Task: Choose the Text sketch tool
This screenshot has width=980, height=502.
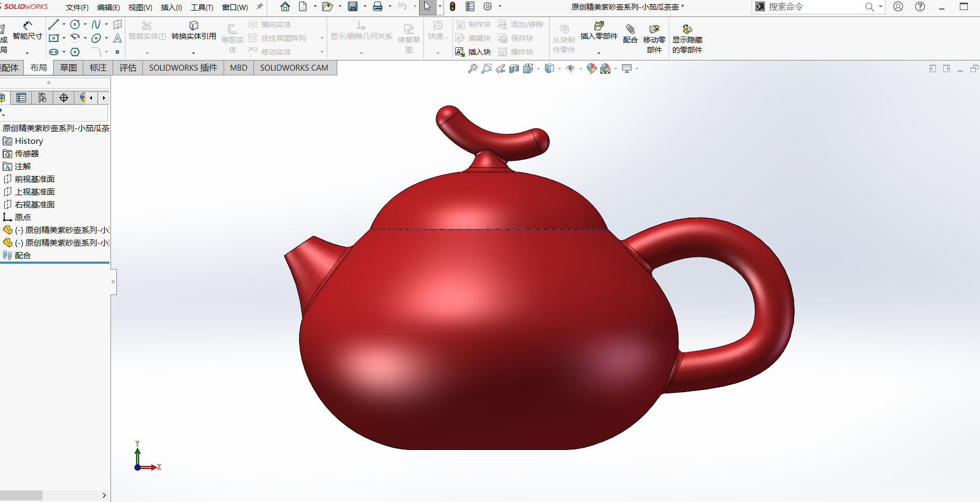Action: pos(117,38)
